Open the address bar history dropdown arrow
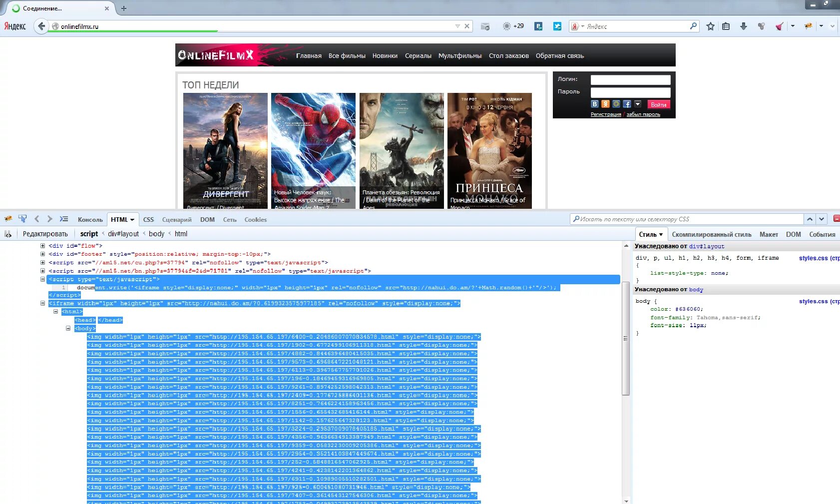This screenshot has width=840, height=504. point(457,26)
